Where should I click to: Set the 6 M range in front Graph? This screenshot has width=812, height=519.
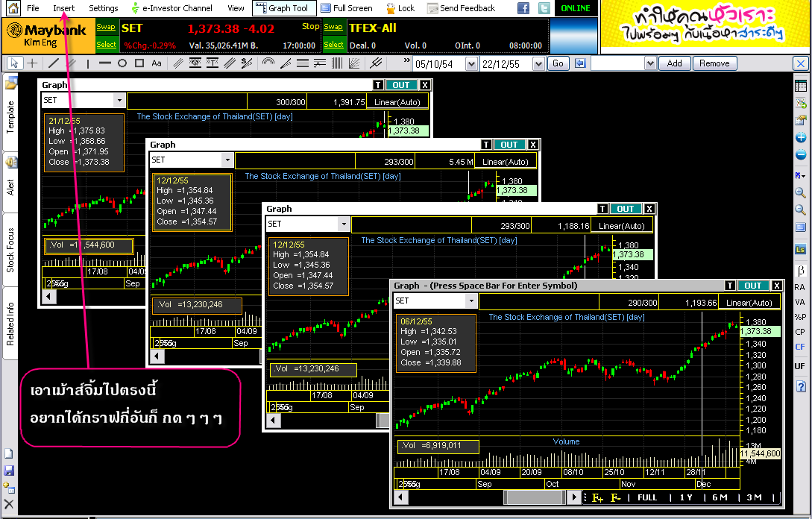click(x=720, y=497)
